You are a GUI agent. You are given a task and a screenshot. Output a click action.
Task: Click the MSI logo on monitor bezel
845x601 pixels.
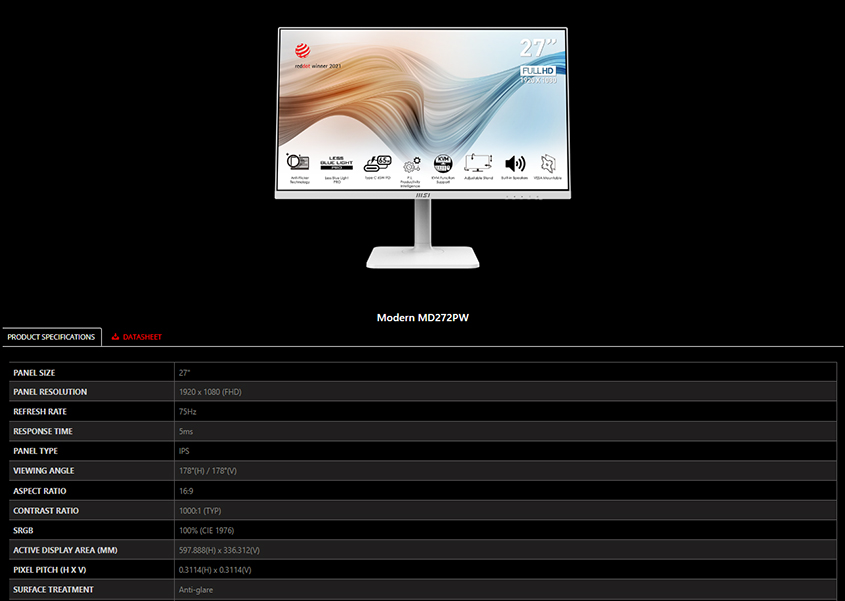point(423,196)
